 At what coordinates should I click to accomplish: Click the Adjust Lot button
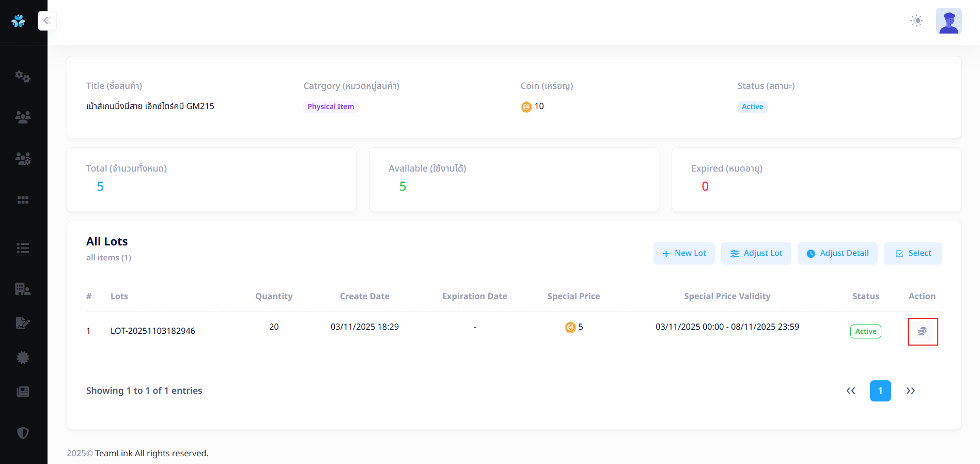[756, 253]
